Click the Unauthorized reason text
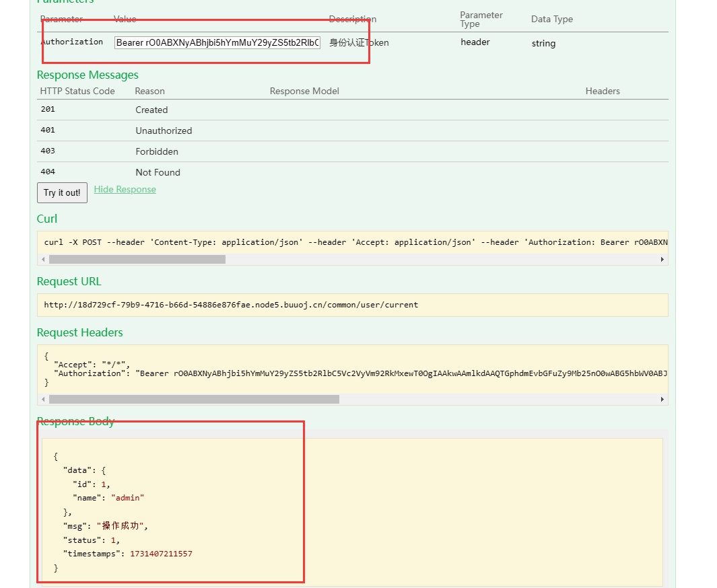717x588 pixels. [x=164, y=131]
